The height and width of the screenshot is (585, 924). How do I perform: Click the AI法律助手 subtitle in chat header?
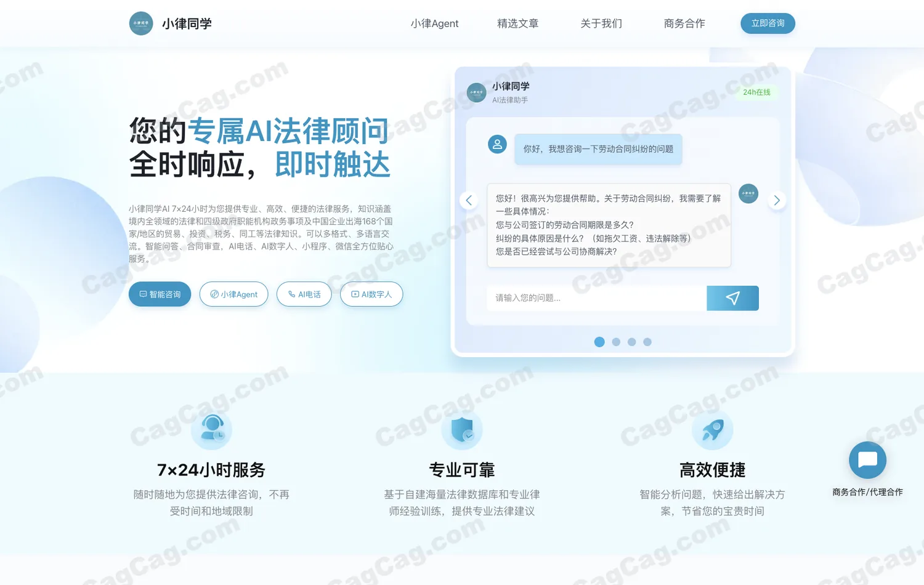coord(510,100)
